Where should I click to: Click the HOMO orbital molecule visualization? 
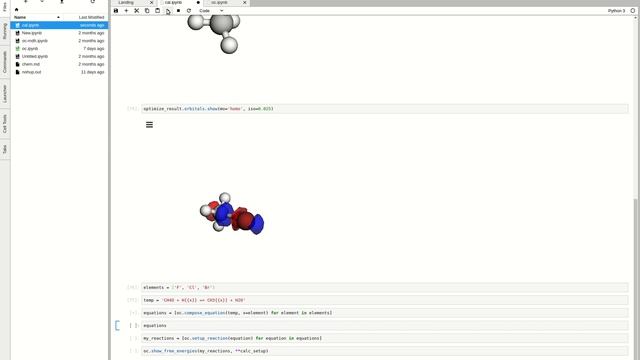tap(232, 214)
